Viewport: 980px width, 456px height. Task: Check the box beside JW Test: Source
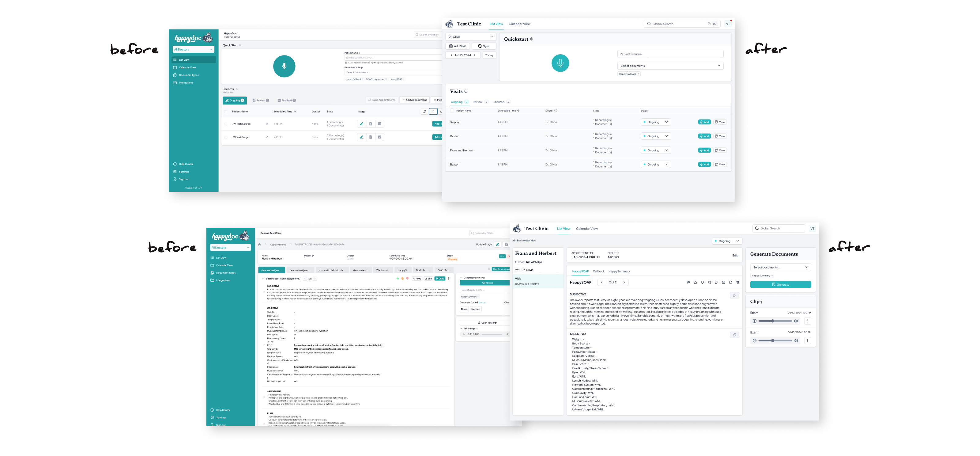(226, 124)
